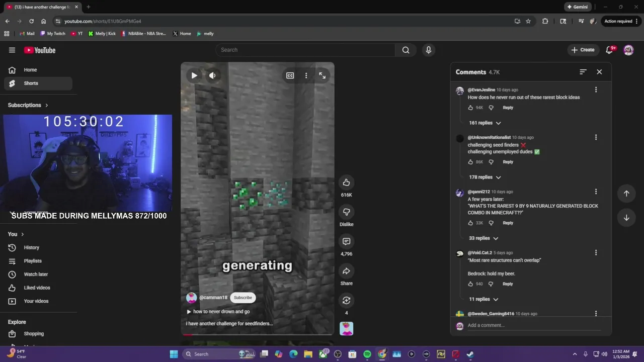Image resolution: width=644 pixels, height=362 pixels.
Task: Open sound 'how to never drown and go'
Action: tap(218, 312)
